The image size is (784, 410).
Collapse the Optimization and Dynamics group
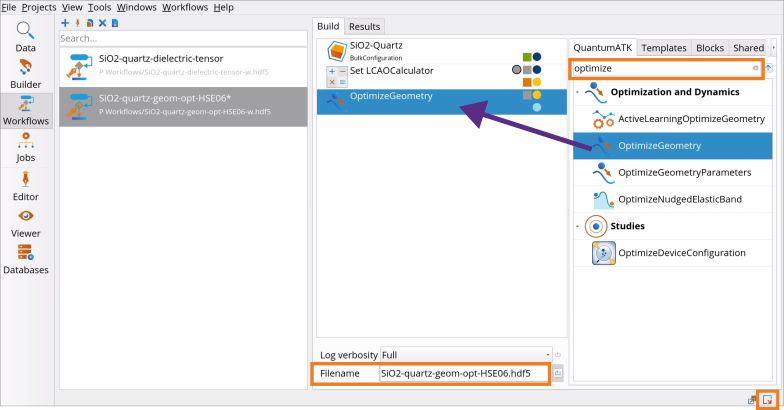(x=577, y=92)
